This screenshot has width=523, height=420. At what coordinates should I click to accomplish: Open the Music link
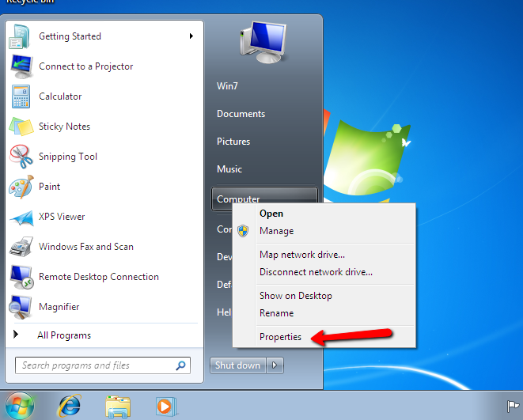[x=229, y=169]
